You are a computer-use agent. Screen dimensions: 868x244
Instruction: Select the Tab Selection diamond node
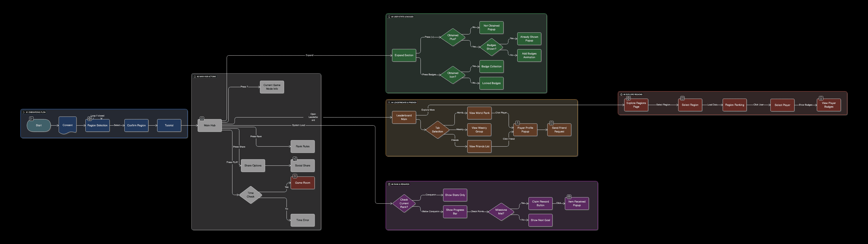coord(437,130)
